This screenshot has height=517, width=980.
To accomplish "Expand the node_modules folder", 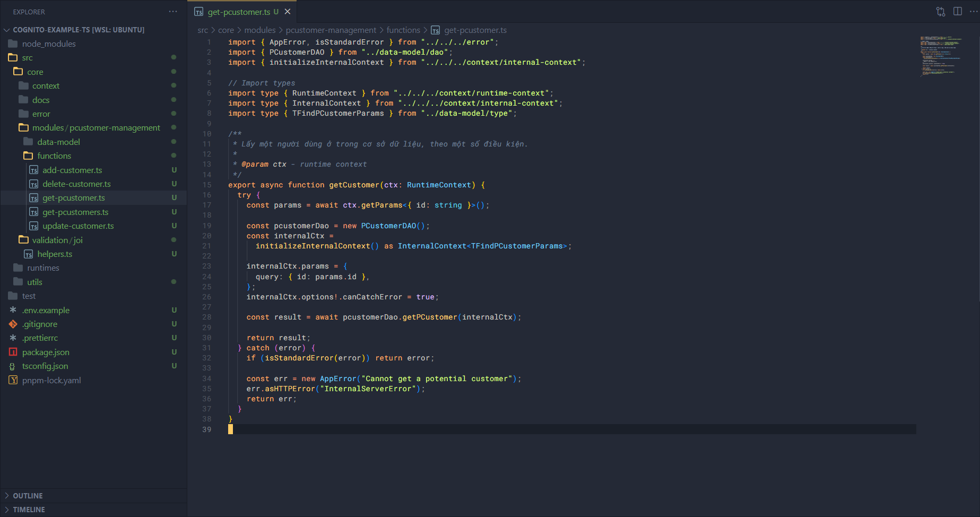I will (48, 44).
